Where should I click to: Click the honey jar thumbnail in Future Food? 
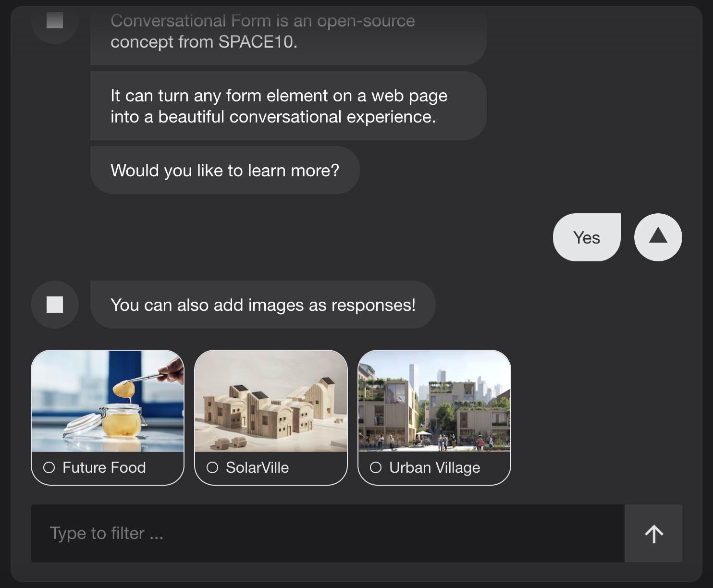107,402
